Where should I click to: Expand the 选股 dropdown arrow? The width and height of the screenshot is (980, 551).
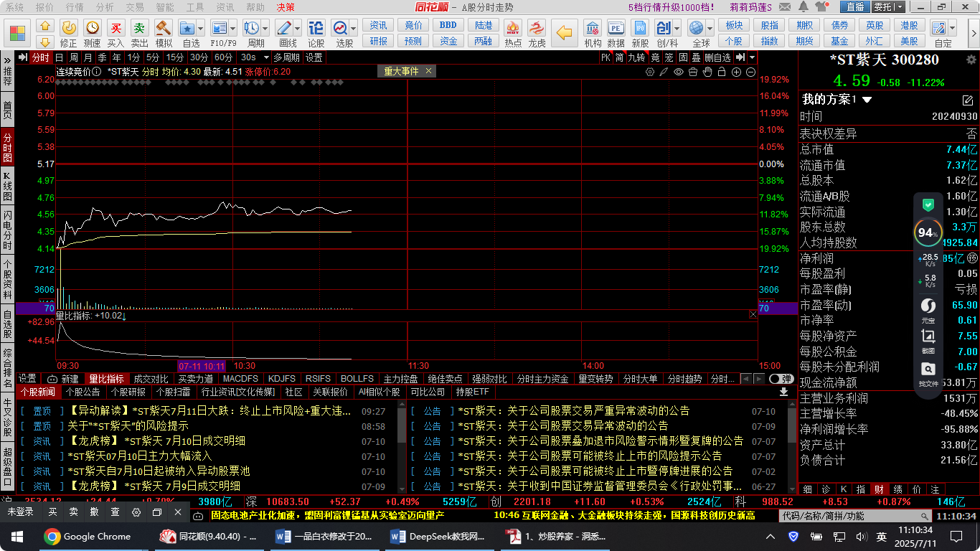tap(354, 29)
